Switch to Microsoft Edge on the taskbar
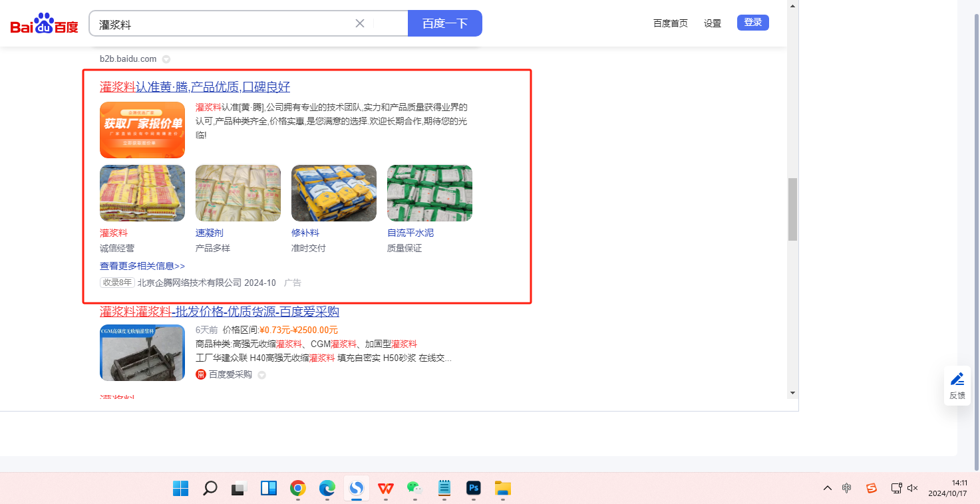The width and height of the screenshot is (980, 504). click(327, 489)
